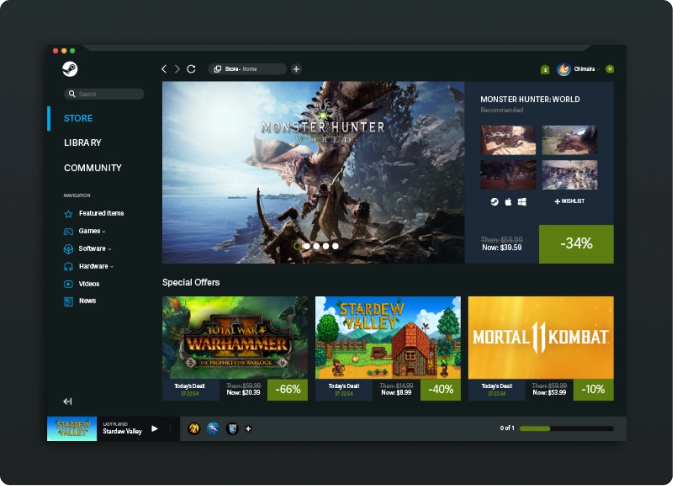
Task: Click the Apple platform icon
Action: coord(508,202)
